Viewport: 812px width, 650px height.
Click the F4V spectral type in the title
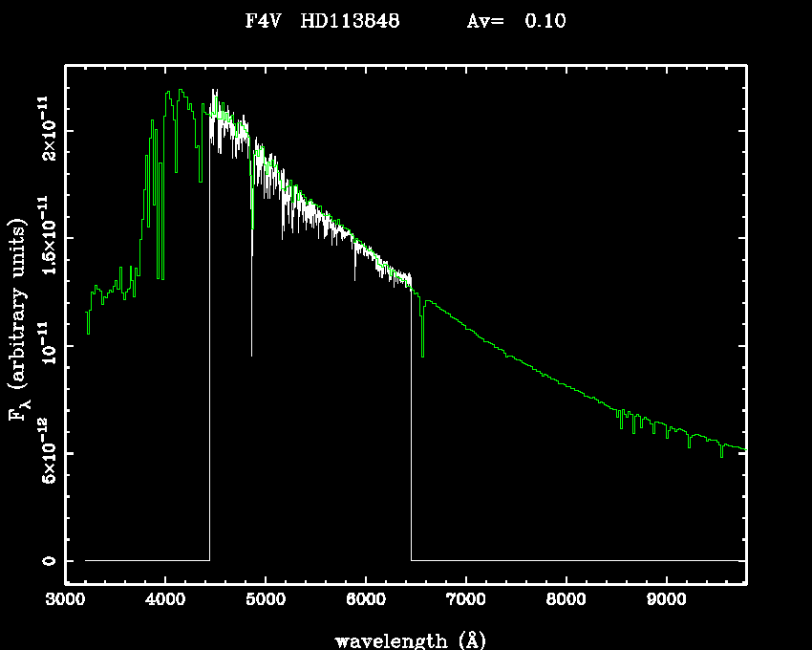point(263,21)
